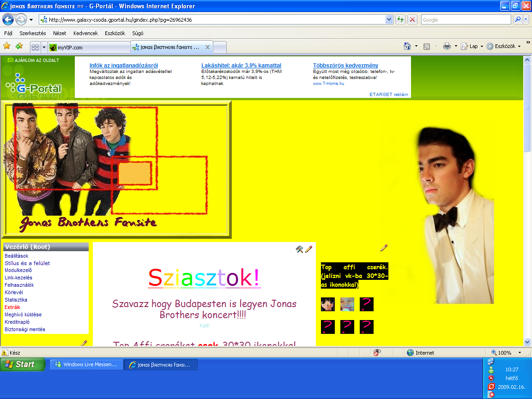This screenshot has width=532, height=399.
Task: Open the recent pages dropdown arrow
Action: (x=31, y=20)
